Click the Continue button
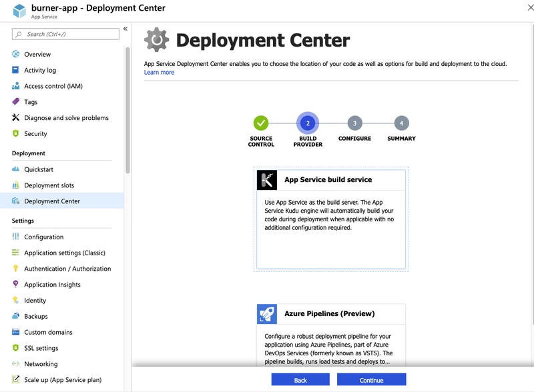Viewport: 534px width, 392px height. [x=372, y=380]
